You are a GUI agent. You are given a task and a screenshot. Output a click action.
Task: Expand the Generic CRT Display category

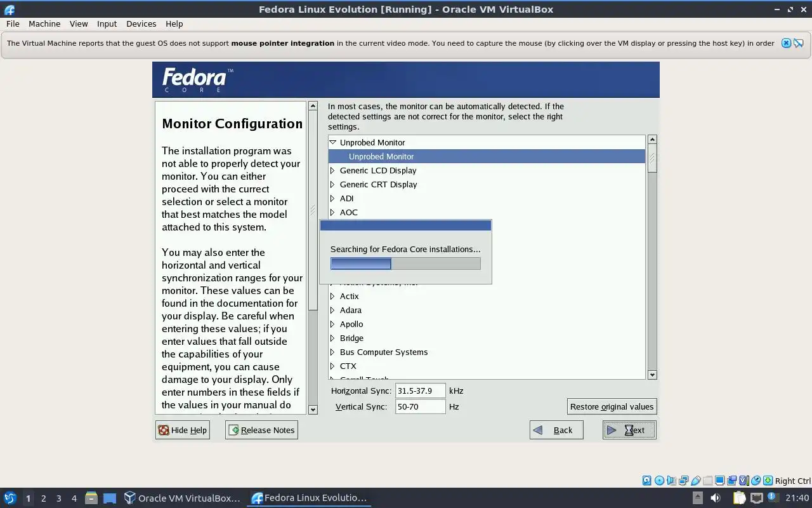[332, 184]
